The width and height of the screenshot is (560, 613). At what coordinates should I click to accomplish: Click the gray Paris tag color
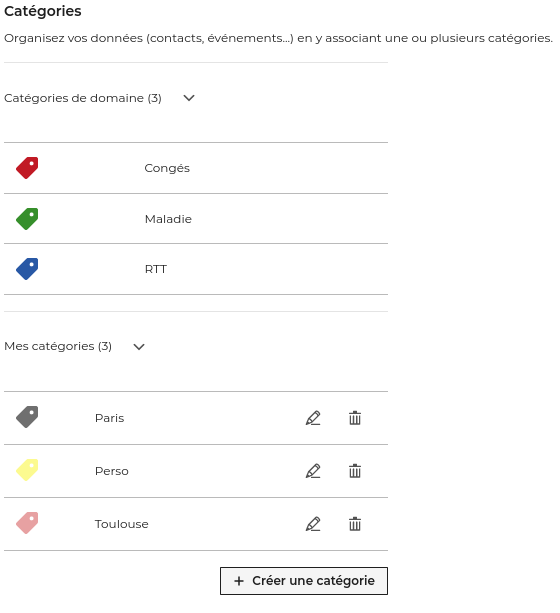click(27, 417)
